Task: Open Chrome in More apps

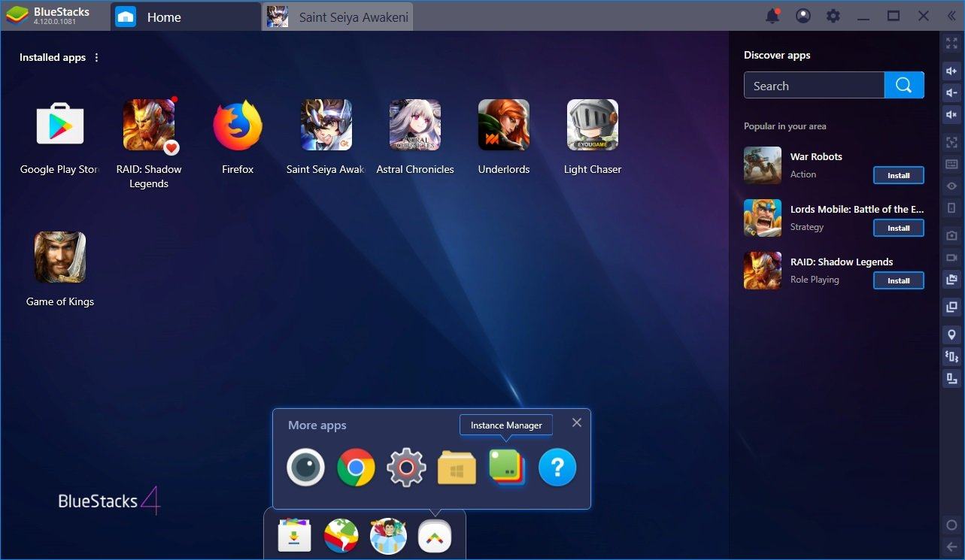Action: pyautogui.click(x=356, y=468)
